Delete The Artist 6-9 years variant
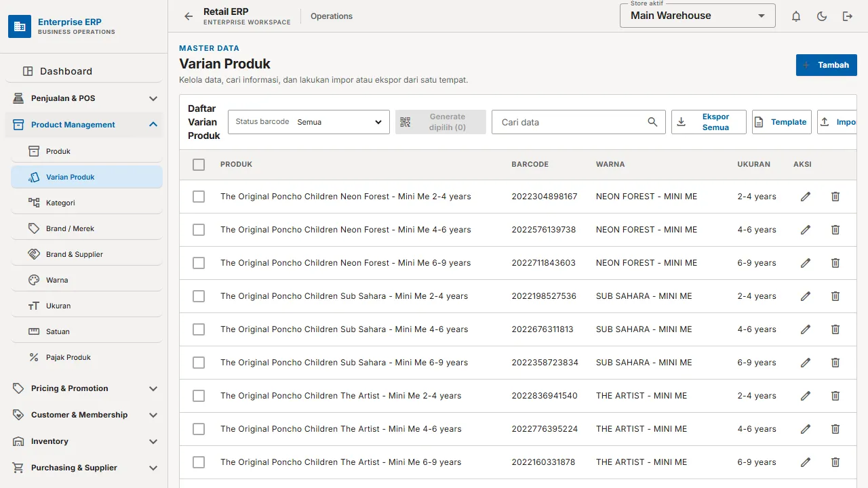The image size is (868, 488). [835, 462]
